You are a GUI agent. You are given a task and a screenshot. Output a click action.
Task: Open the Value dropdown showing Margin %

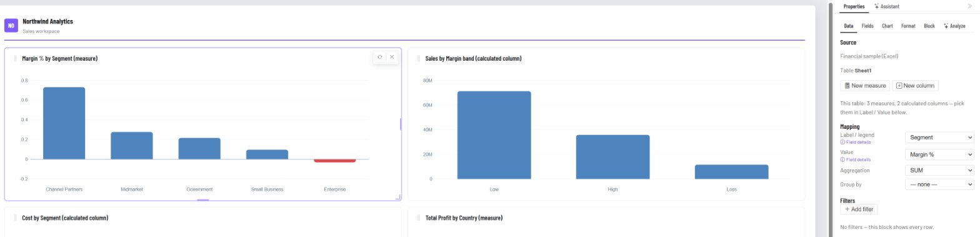(x=939, y=154)
